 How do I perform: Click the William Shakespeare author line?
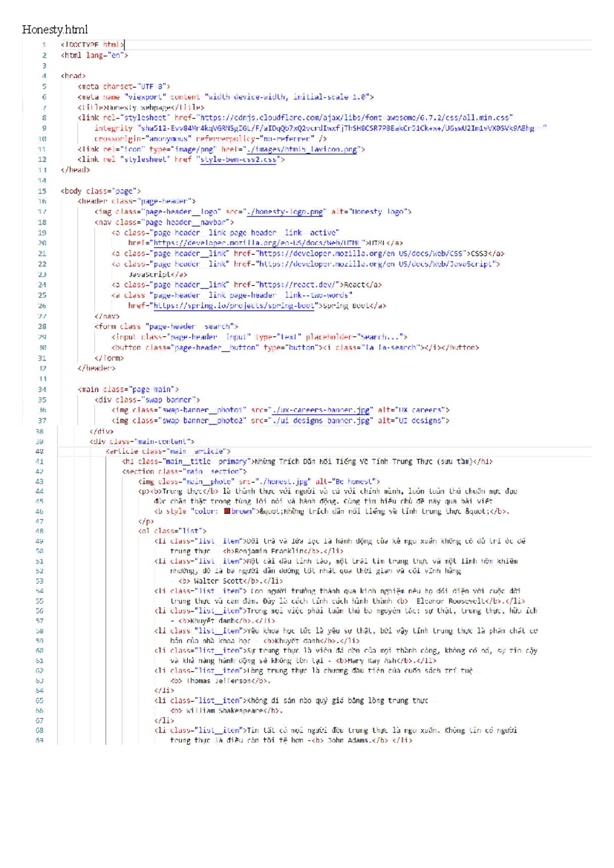pos(227,711)
